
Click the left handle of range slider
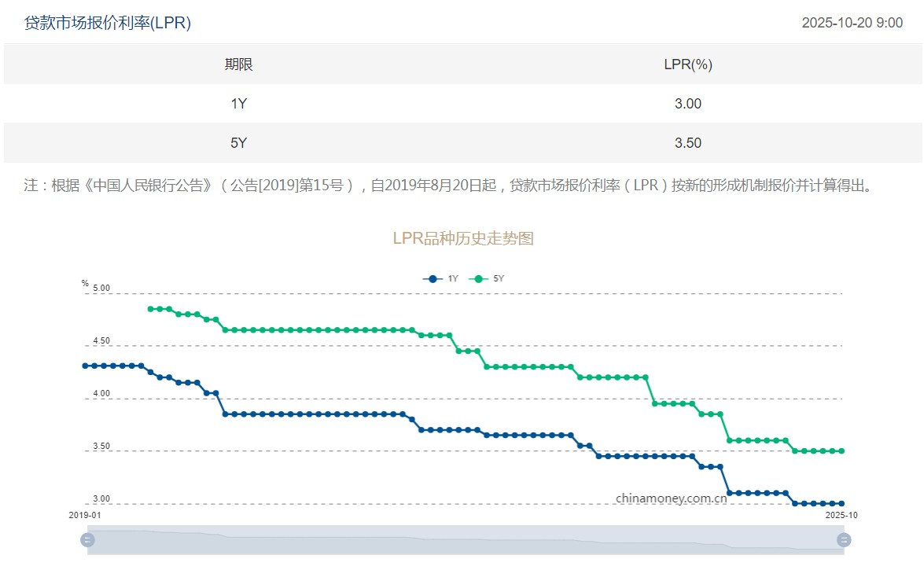(88, 539)
